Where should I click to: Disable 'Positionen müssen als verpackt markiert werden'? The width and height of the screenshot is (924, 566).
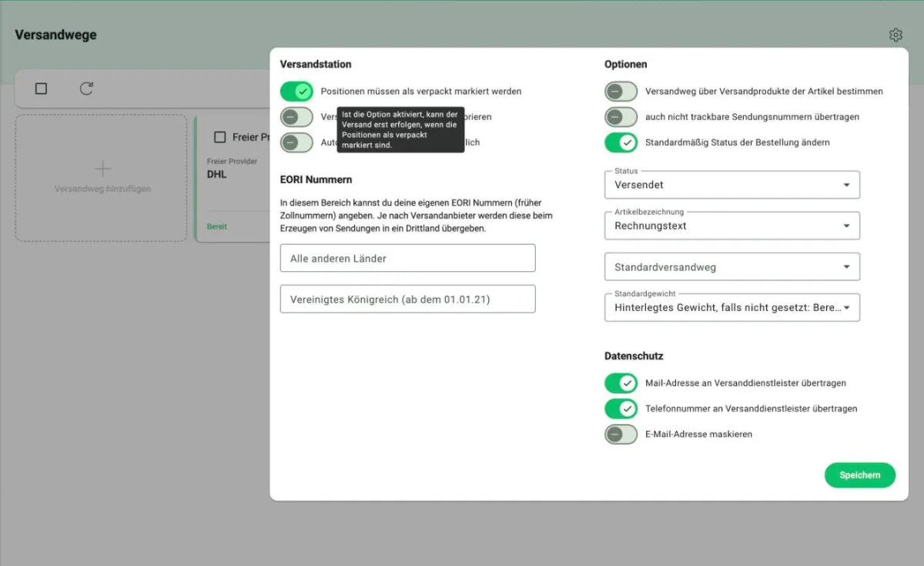[296, 92]
